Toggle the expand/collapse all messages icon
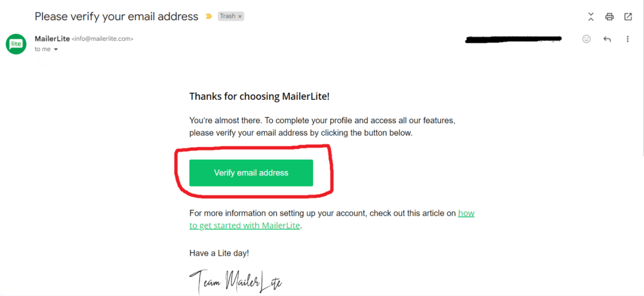Image resolution: width=644 pixels, height=296 pixels. (591, 16)
